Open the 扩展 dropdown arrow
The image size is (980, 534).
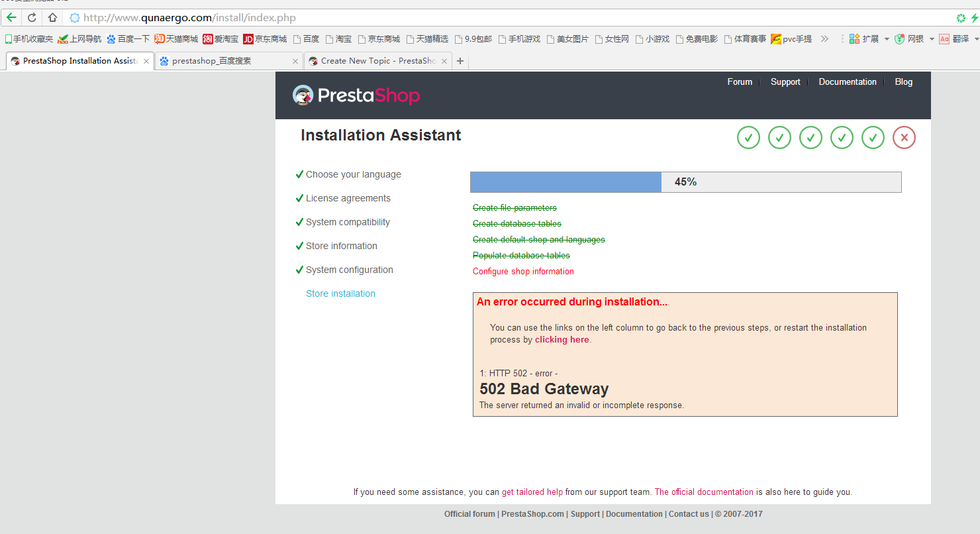(887, 39)
